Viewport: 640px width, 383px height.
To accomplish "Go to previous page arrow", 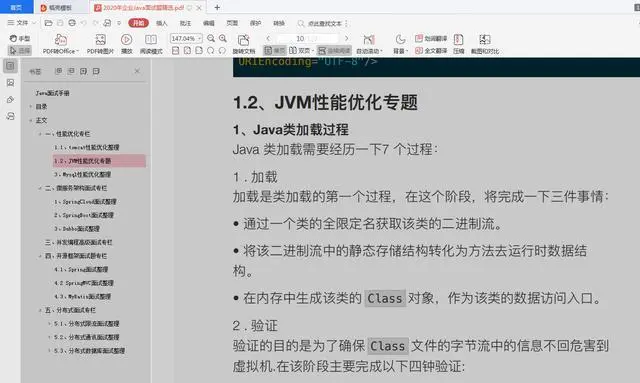I will pyautogui.click(x=268, y=38).
